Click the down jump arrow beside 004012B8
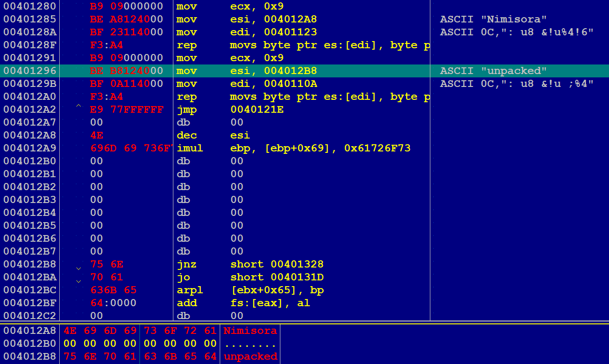This screenshot has width=609, height=364. click(79, 268)
